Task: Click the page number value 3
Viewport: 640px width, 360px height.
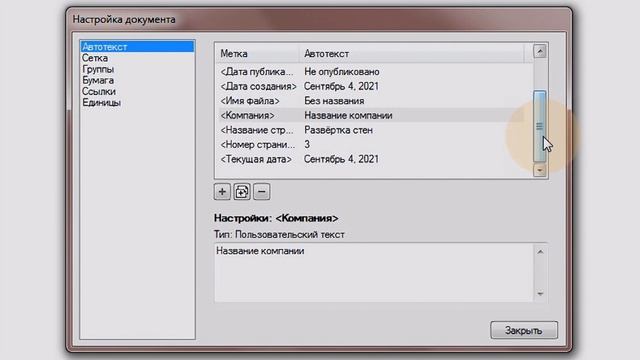Action: tap(307, 144)
